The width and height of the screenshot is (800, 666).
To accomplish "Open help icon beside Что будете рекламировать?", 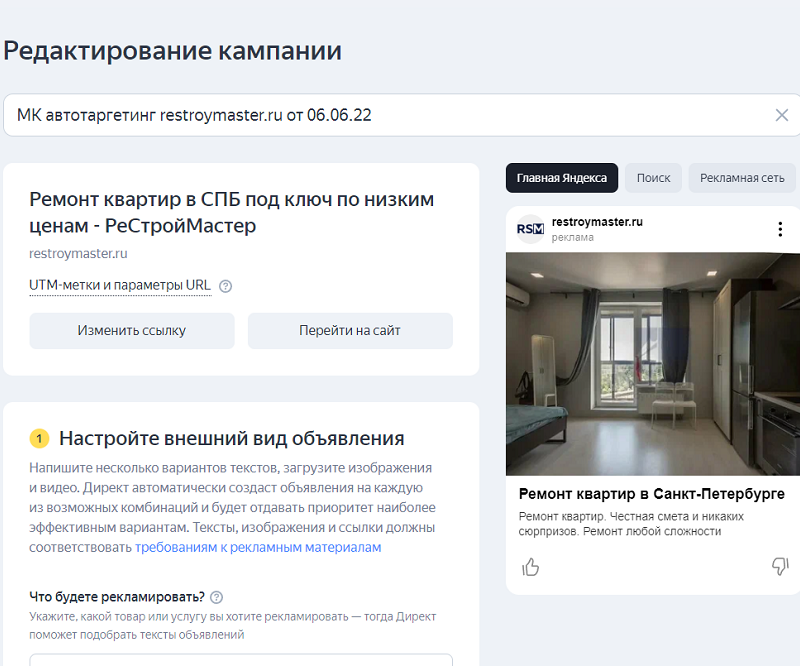I will 217,597.
